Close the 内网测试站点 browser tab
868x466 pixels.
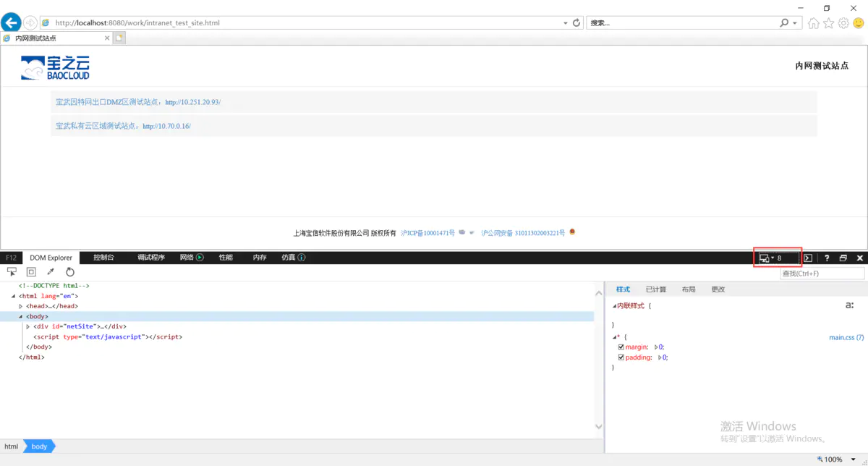pyautogui.click(x=107, y=38)
